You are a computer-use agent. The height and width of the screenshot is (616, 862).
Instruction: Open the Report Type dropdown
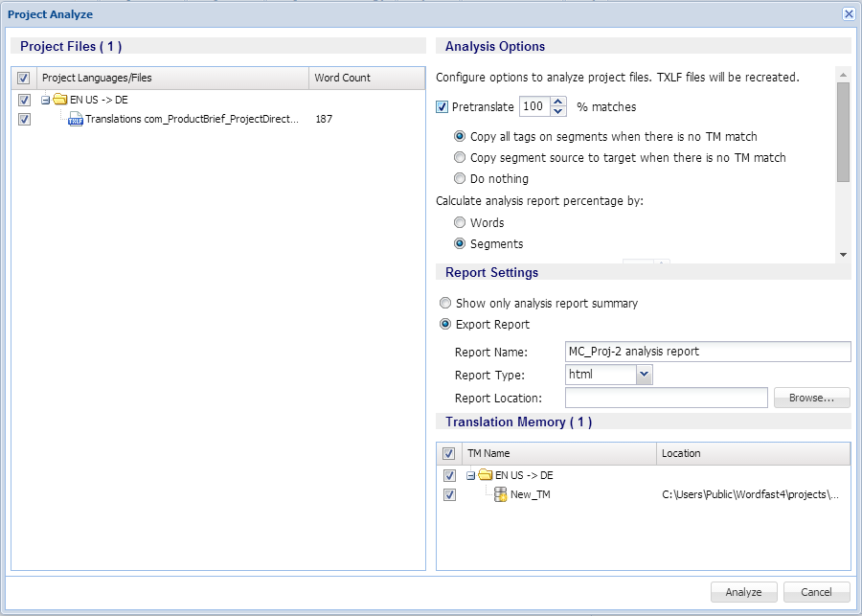tap(644, 375)
